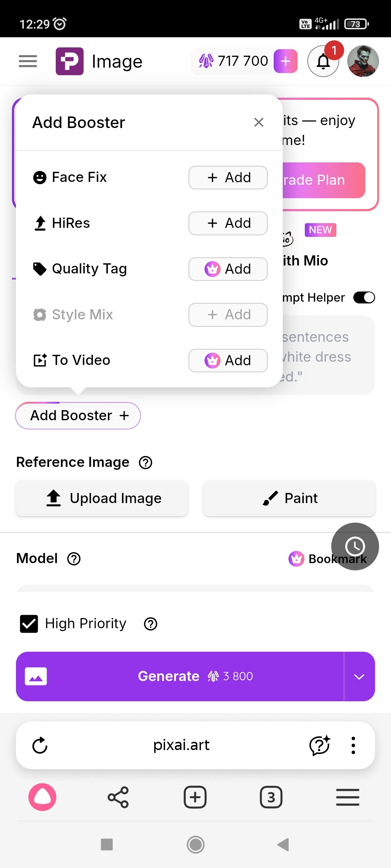Open the hamburger navigation menu
This screenshot has width=391, height=868.
[x=28, y=61]
